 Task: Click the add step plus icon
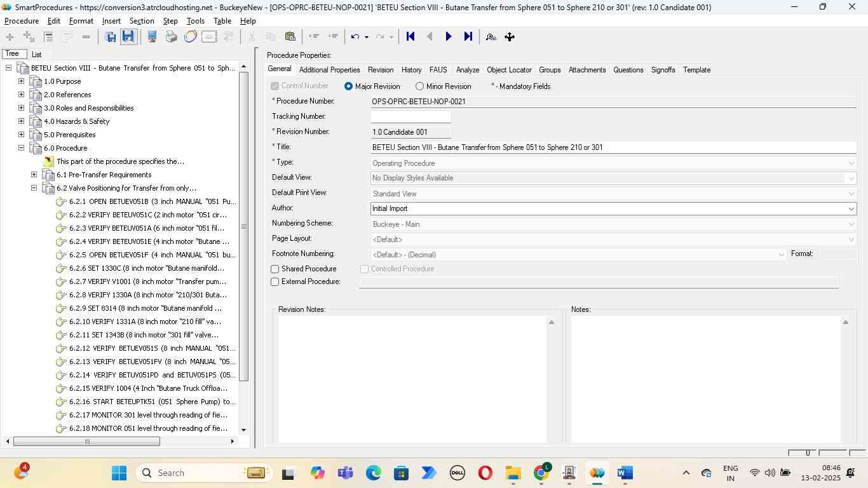(x=10, y=36)
